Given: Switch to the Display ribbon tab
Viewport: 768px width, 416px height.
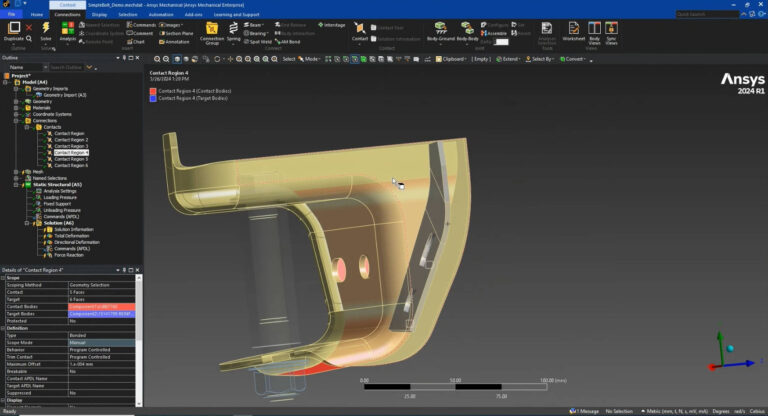Looking at the screenshot, I should click(99, 15).
